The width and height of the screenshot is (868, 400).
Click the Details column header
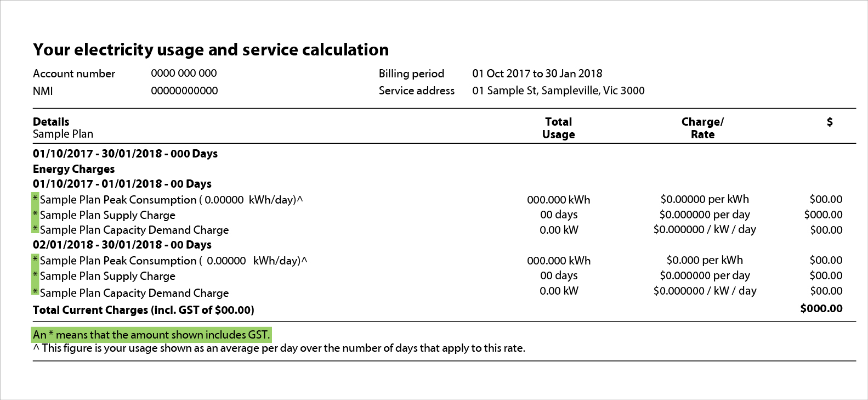point(51,122)
